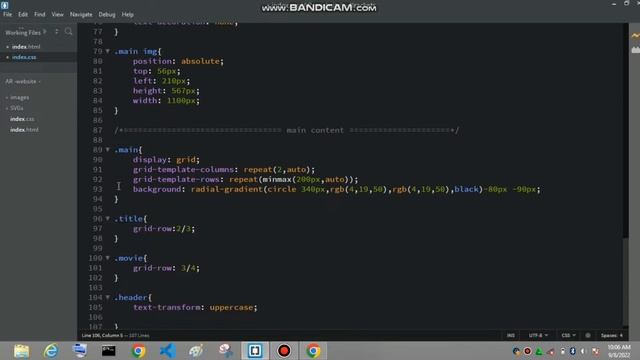Open the Navigate menu
Image resolution: width=640 pixels, height=360 pixels.
(x=81, y=14)
